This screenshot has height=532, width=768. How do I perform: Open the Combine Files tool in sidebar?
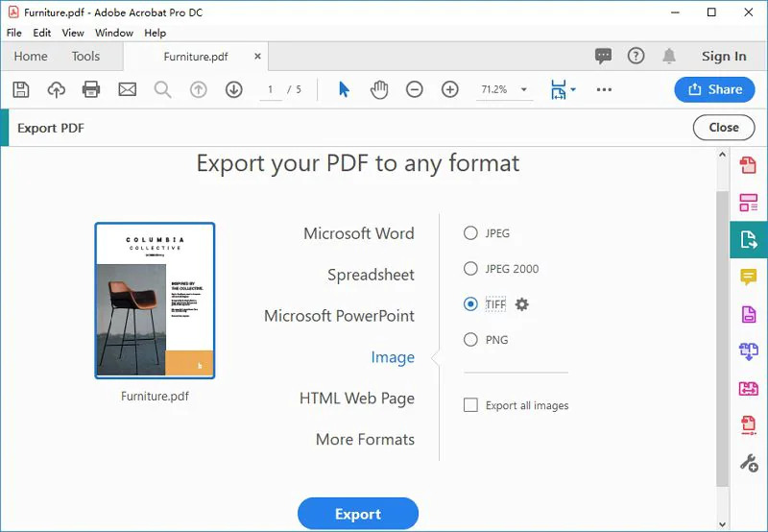point(748,351)
